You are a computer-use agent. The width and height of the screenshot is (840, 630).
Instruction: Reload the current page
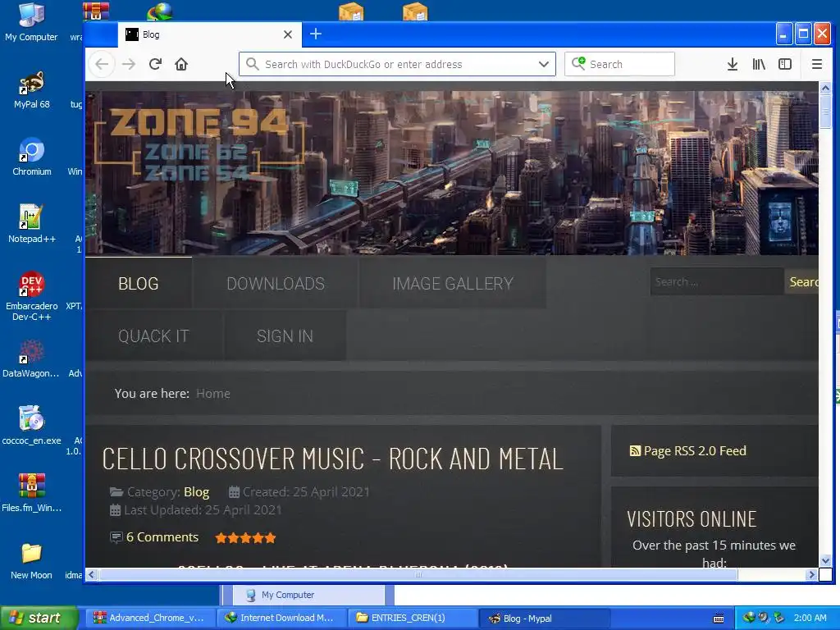(x=155, y=64)
